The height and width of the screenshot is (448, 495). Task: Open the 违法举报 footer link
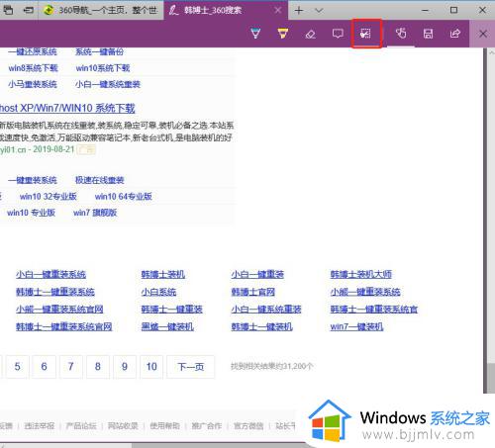point(40,426)
